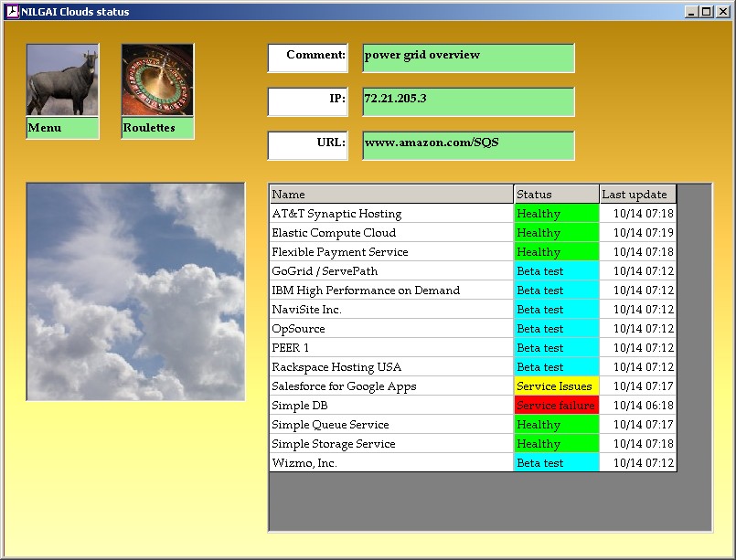
Task: Edit the URL field www.amazon.com/SQS
Action: coord(468,145)
